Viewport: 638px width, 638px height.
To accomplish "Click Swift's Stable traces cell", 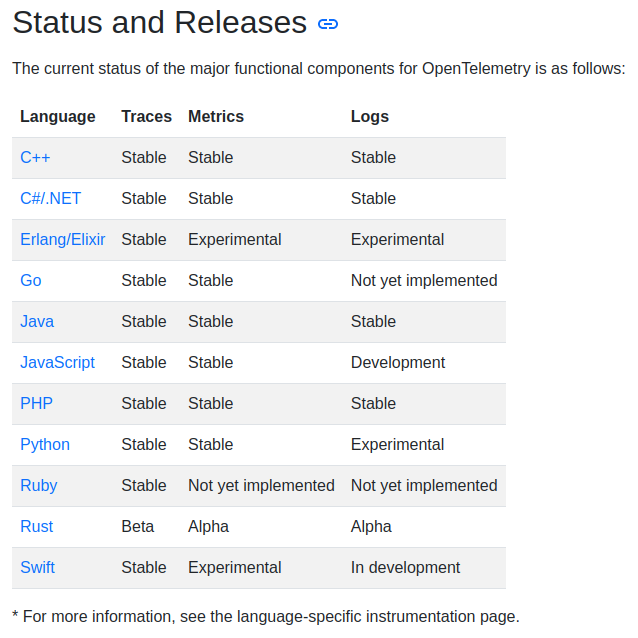I will [144, 568].
